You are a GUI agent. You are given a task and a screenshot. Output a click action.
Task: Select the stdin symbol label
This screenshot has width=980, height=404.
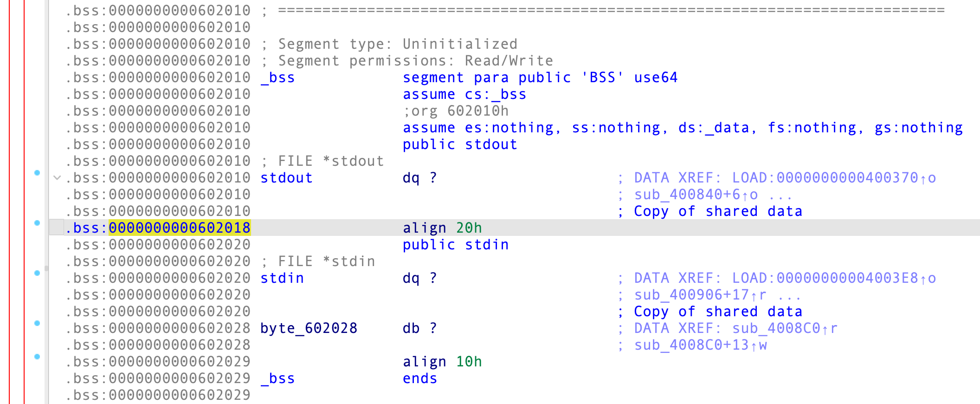pos(282,278)
